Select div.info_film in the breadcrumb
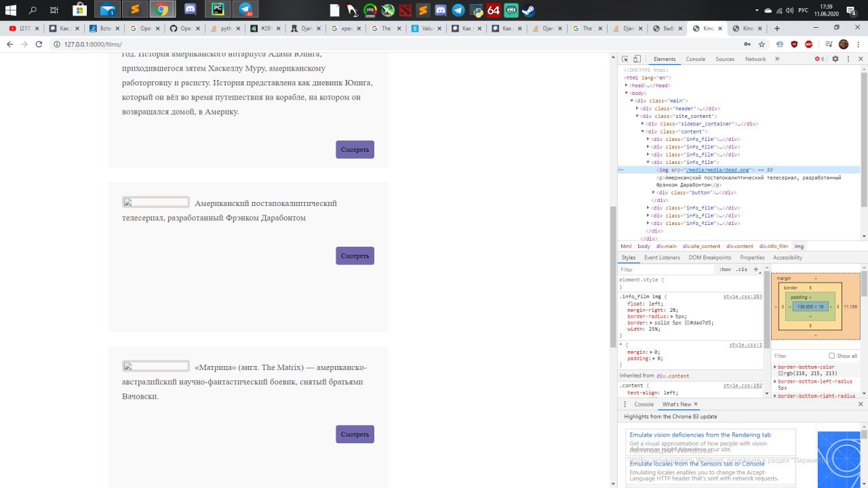Screen dimensions: 868x488 774,246
